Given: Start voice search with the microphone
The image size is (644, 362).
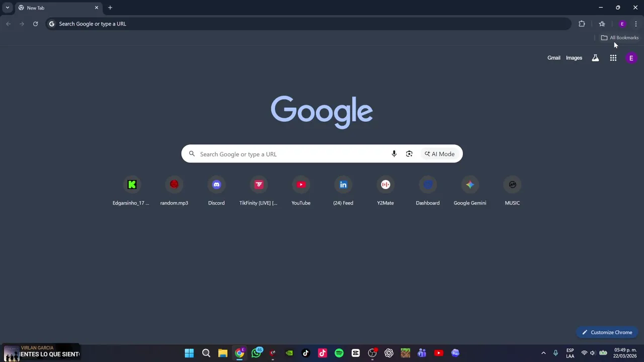Looking at the screenshot, I should pyautogui.click(x=394, y=154).
